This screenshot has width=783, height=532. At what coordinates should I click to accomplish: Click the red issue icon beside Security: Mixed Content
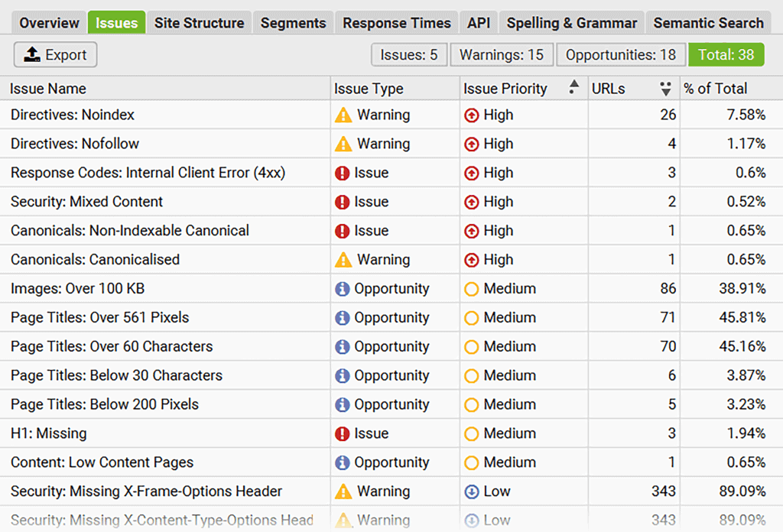click(343, 203)
